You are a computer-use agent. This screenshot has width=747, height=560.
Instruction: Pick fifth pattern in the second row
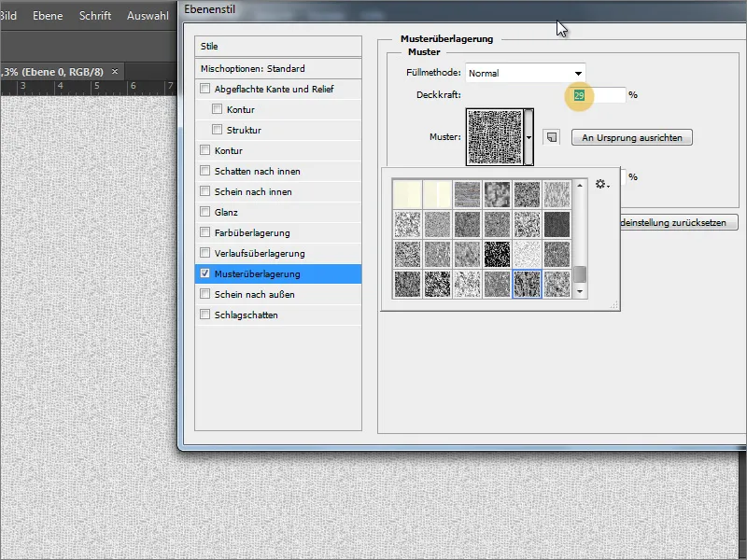(x=527, y=224)
